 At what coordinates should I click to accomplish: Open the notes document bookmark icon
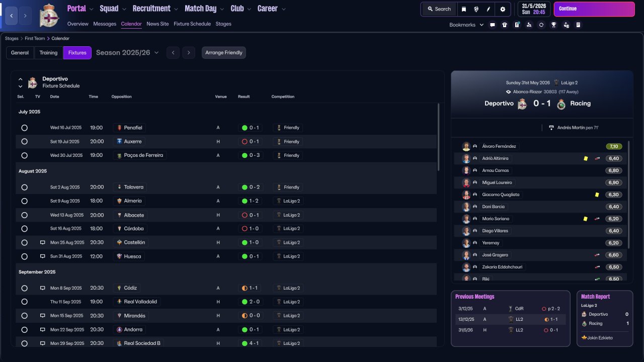pos(578,25)
